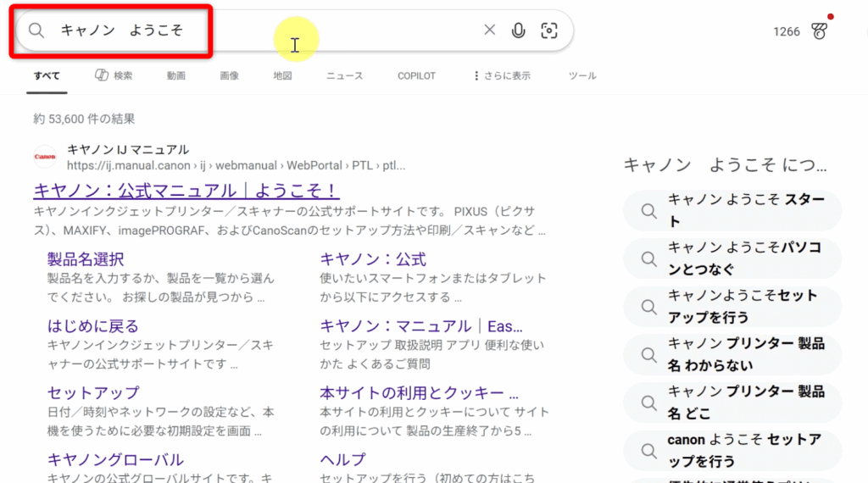Open Microsoft Rewards medal icon

click(x=818, y=31)
